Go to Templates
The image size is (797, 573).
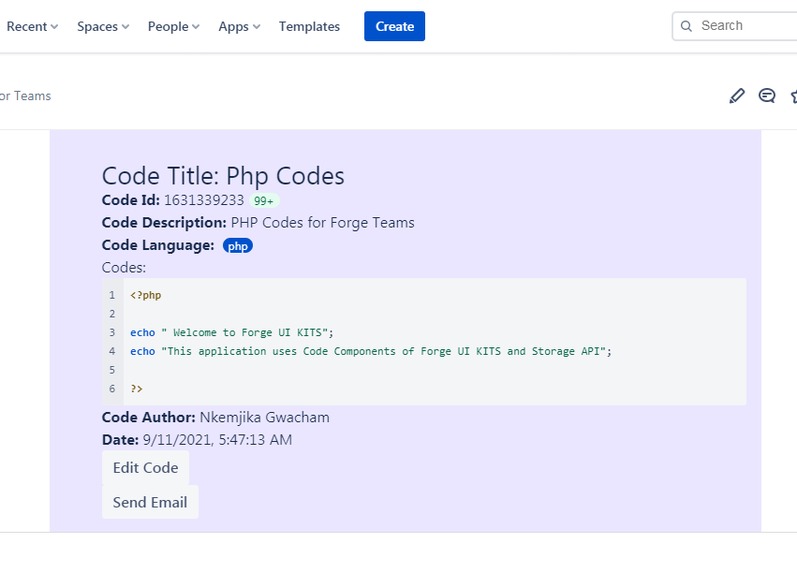tap(309, 26)
